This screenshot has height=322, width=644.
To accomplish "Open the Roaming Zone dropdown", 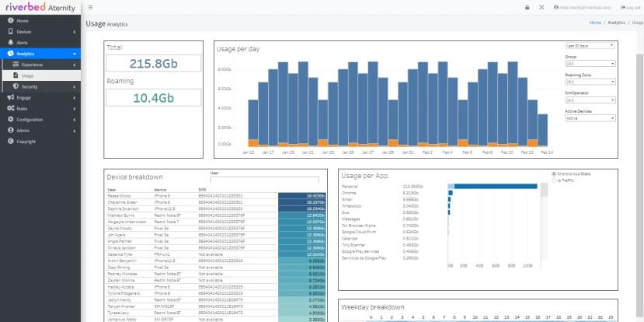I will (588, 82).
